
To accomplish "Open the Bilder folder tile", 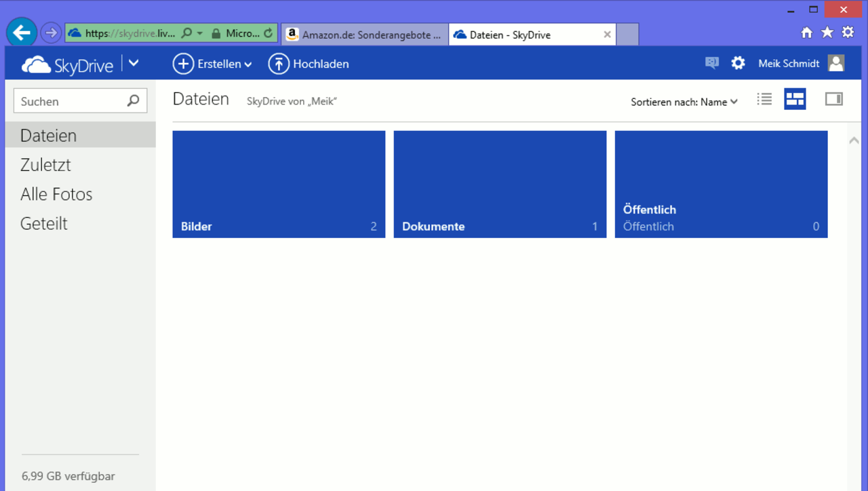I will pos(279,184).
